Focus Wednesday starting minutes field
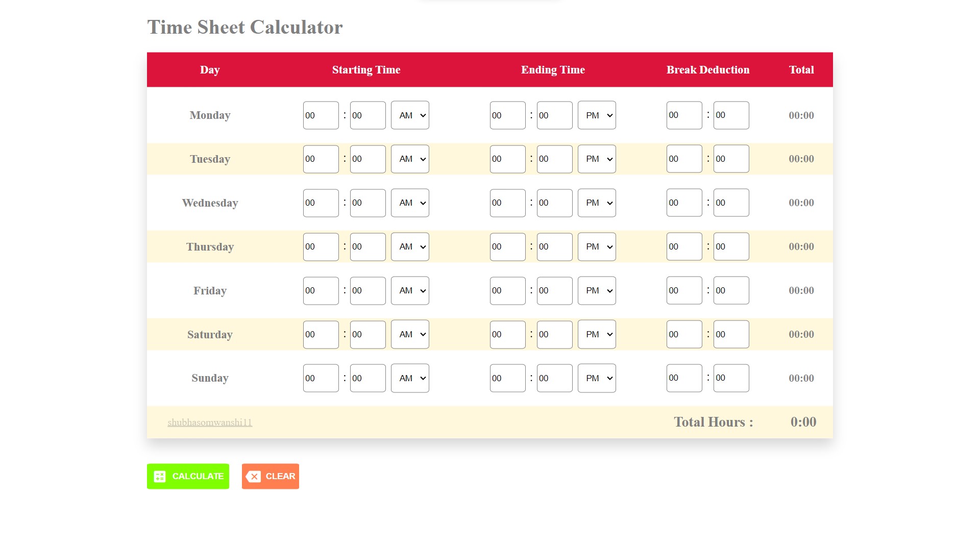Screen dimensions: 980x546 click(368, 203)
